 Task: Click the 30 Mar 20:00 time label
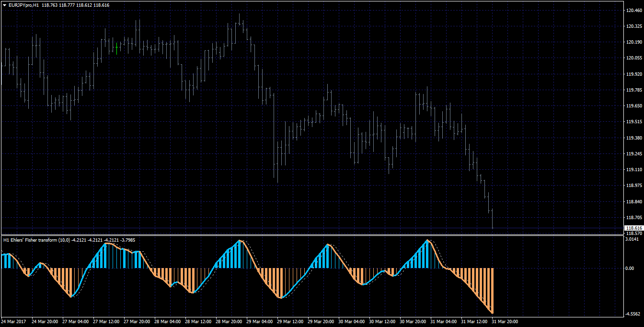[414, 322]
